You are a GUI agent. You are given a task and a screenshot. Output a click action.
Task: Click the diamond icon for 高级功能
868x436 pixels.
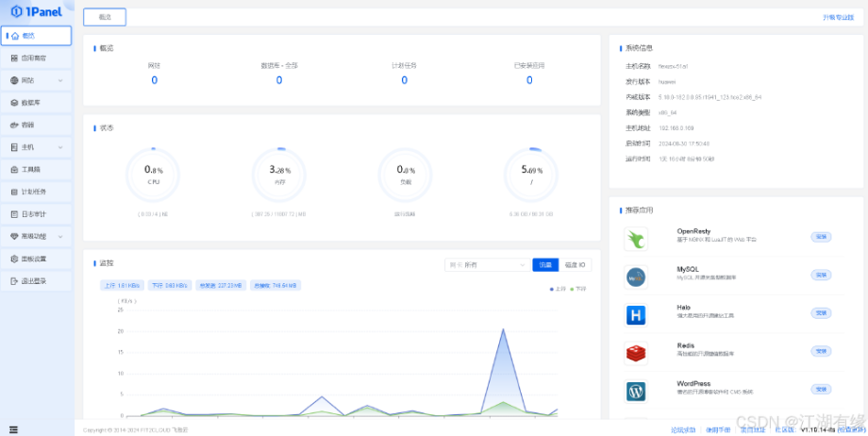click(x=14, y=237)
